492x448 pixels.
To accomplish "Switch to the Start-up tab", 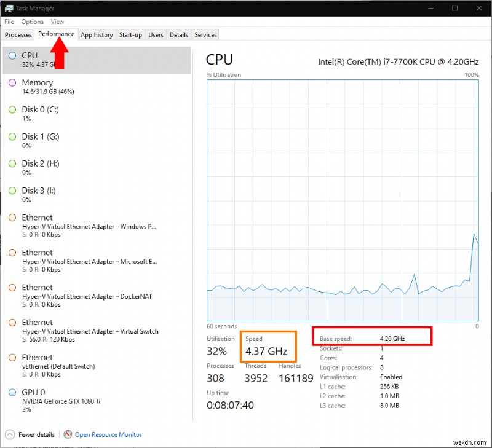I will [x=130, y=35].
